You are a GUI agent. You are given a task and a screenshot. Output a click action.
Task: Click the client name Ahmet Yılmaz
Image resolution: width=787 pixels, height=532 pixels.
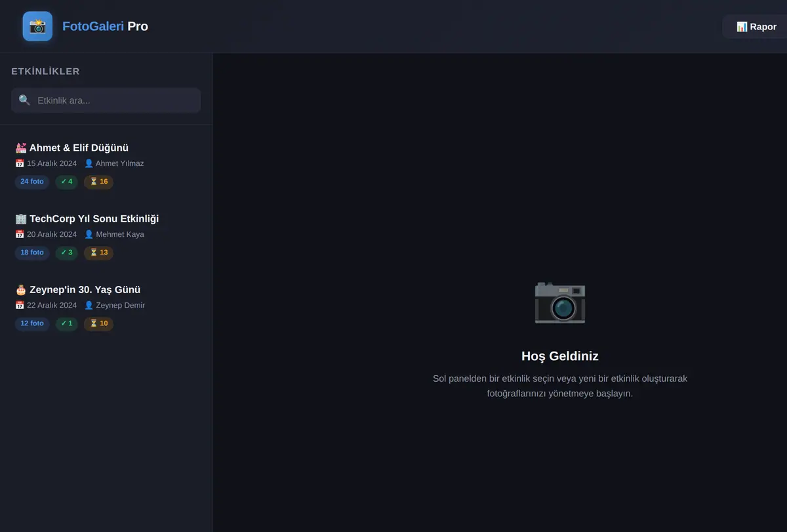pyautogui.click(x=119, y=163)
